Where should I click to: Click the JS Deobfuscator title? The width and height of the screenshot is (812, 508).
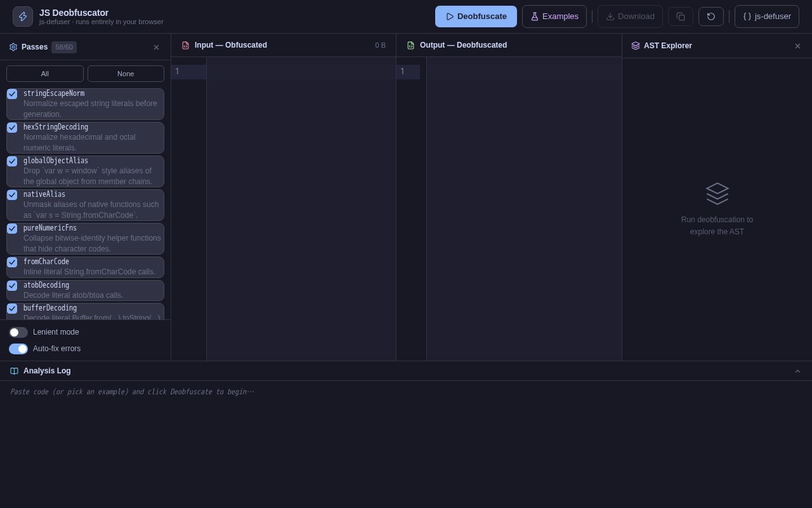[x=74, y=13]
